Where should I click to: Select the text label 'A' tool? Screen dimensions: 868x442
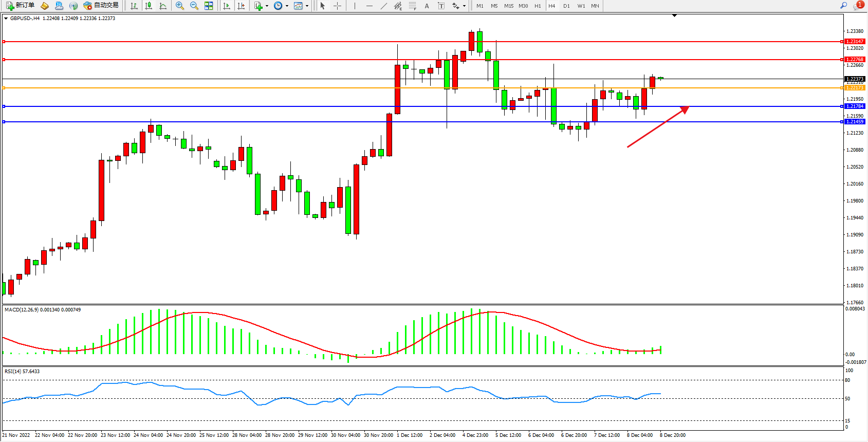[x=427, y=6]
